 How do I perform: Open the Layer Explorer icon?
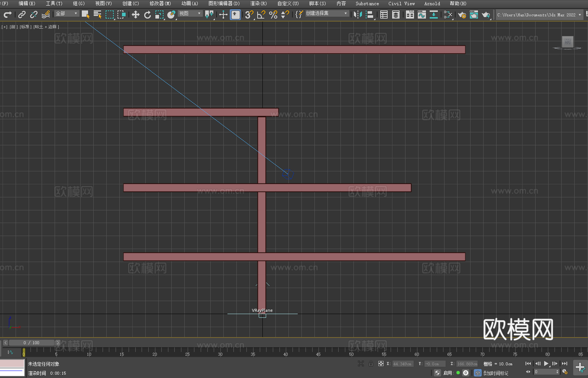click(396, 14)
